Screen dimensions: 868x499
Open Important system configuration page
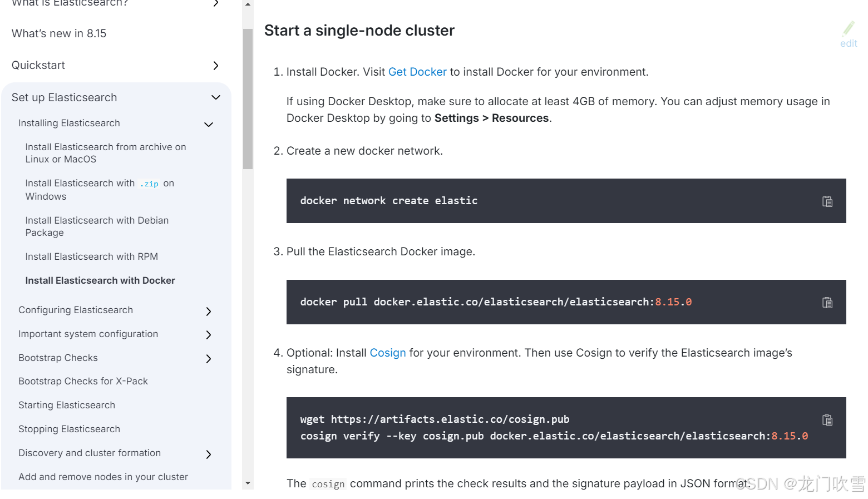pos(88,334)
